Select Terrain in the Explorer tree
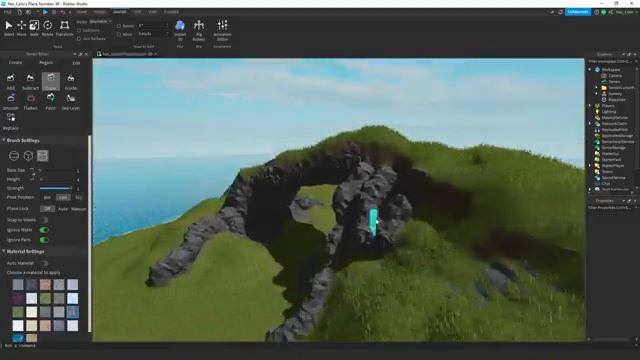The image size is (640, 360). pyautogui.click(x=614, y=82)
